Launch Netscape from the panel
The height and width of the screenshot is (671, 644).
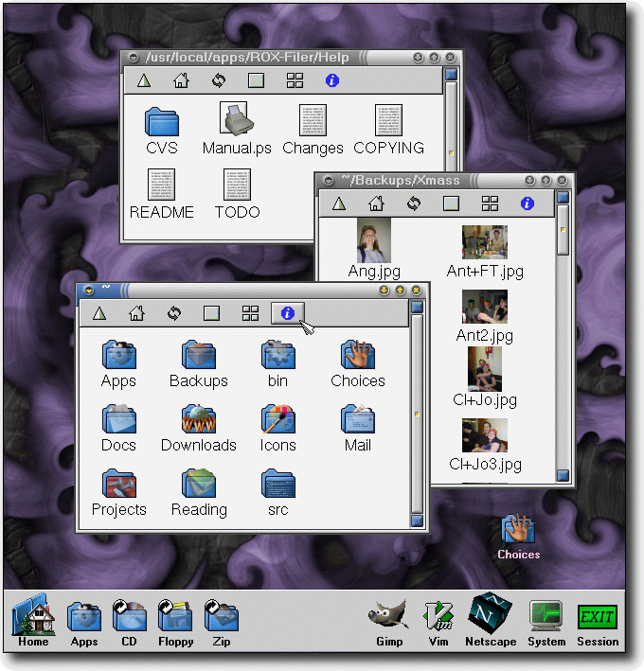[x=491, y=620]
